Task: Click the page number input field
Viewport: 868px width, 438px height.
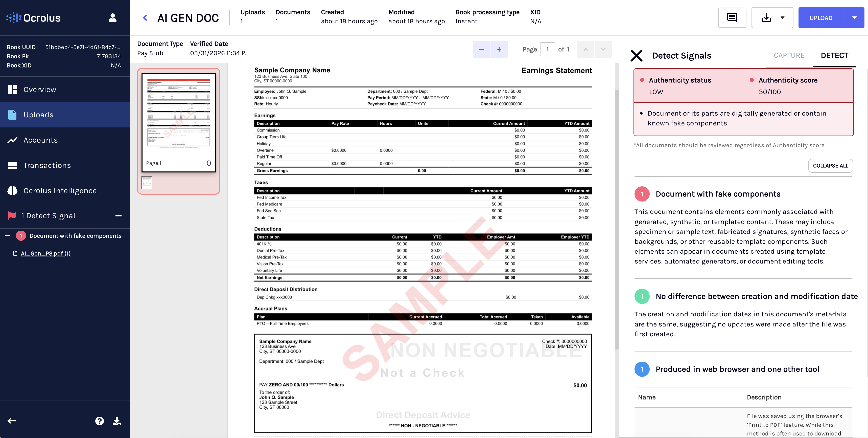Action: coord(547,49)
